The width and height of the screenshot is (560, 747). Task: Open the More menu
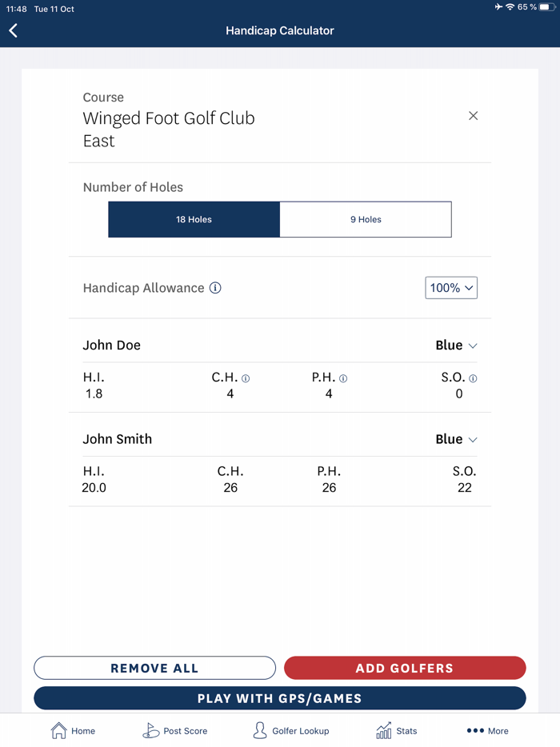(487, 730)
